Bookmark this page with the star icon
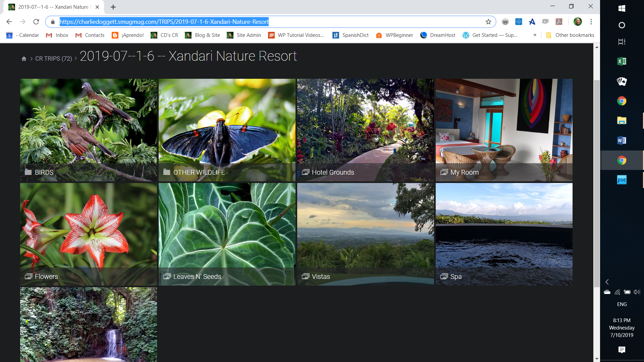 [x=488, y=22]
